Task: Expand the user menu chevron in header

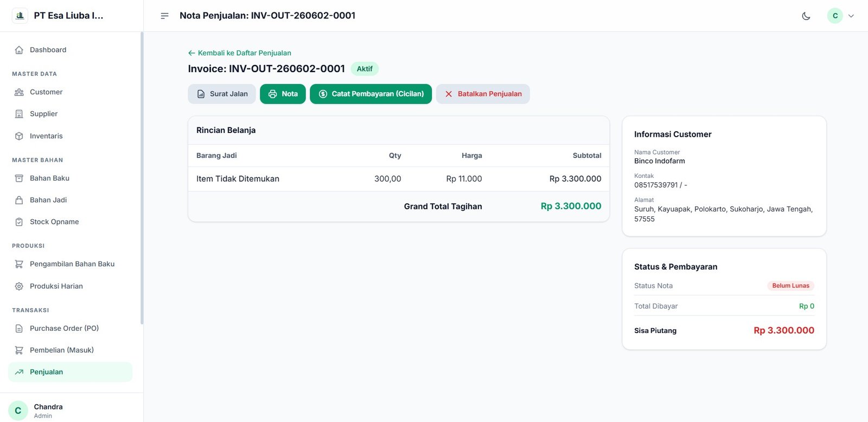Action: 851,16
